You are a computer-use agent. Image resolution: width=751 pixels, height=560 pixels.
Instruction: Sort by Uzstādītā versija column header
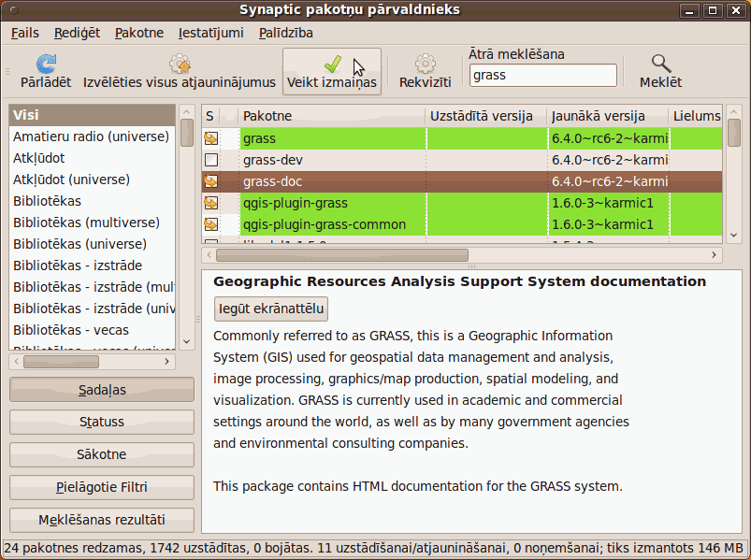tap(485, 116)
